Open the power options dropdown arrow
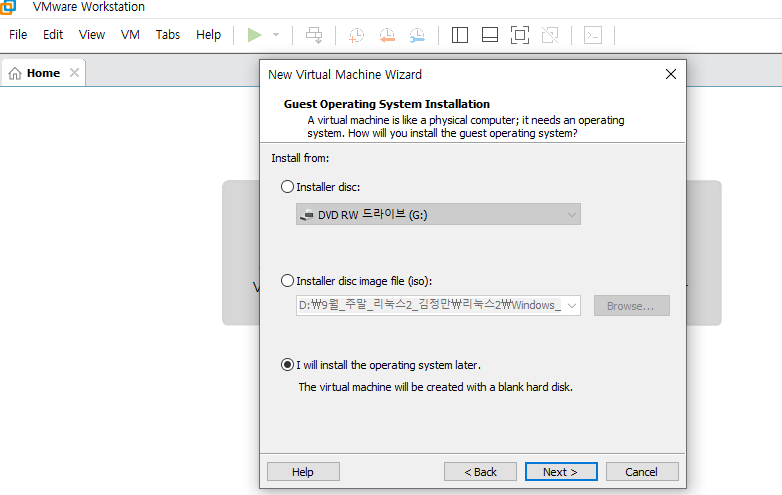This screenshot has width=782, height=495. coord(276,35)
